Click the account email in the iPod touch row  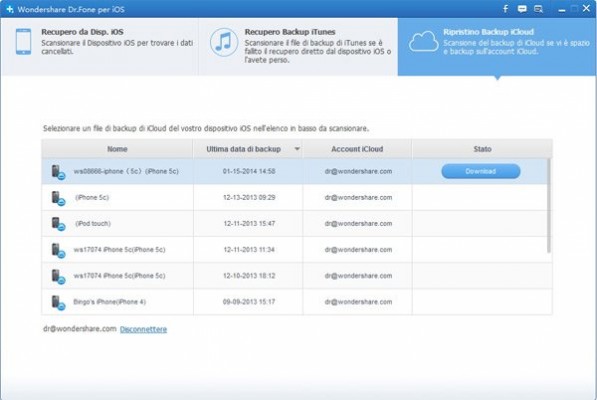[x=358, y=223]
